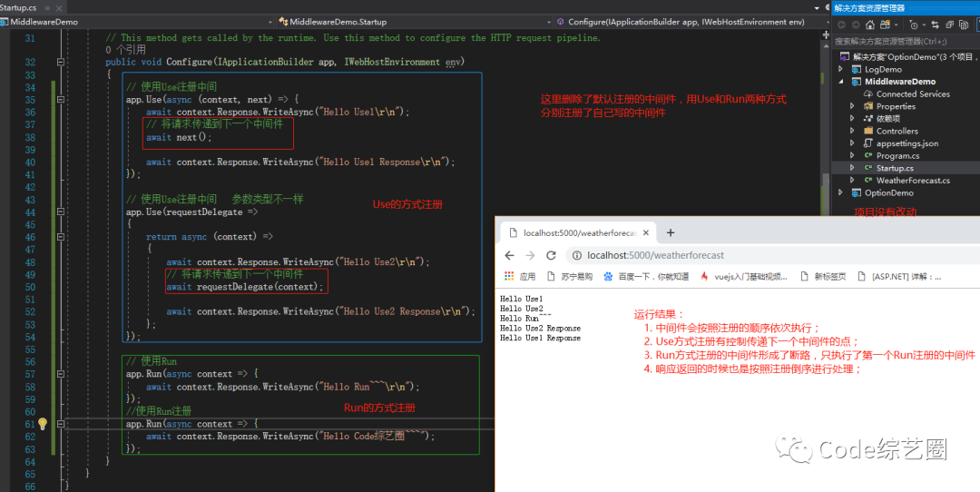The height and width of the screenshot is (492, 980).
Task: Open the vuejs入门基础视频 bookmark
Action: pyautogui.click(x=744, y=276)
